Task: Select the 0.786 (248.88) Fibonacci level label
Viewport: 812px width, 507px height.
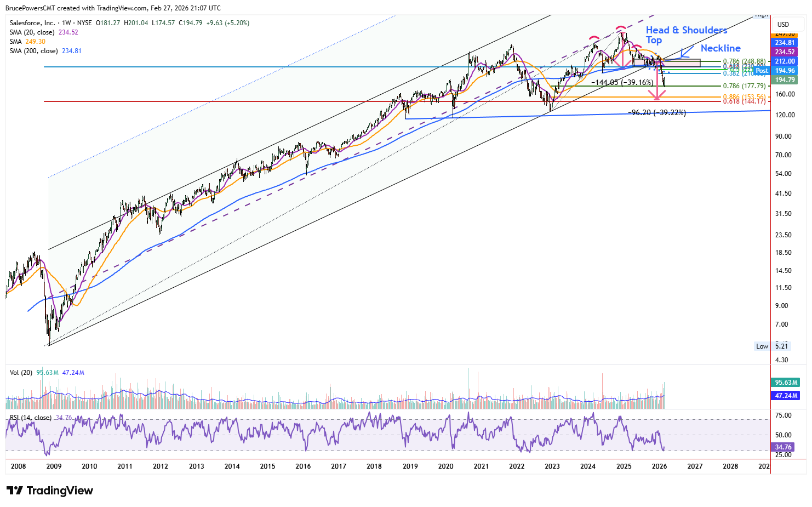Action: 744,62
